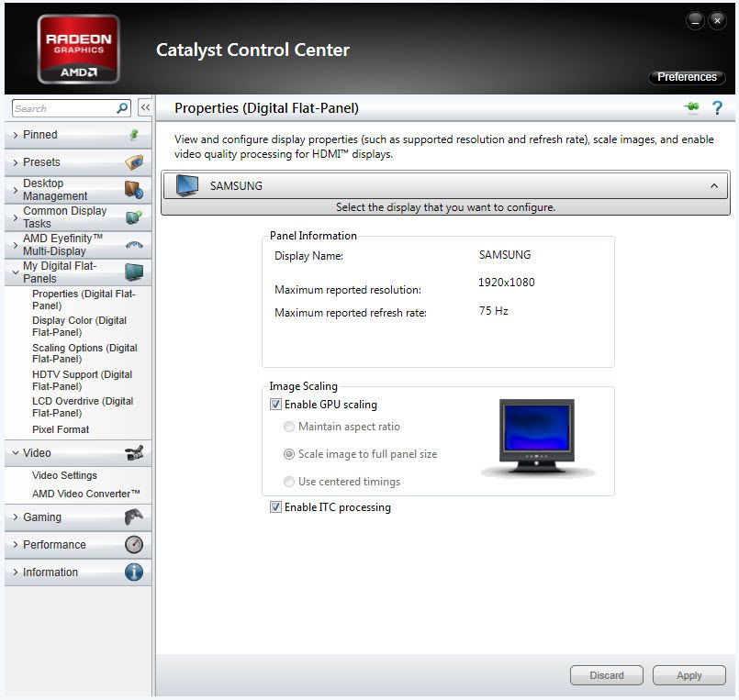Open Display Color (Digital Flat-Panel) page
The image size is (739, 700).
click(x=79, y=326)
